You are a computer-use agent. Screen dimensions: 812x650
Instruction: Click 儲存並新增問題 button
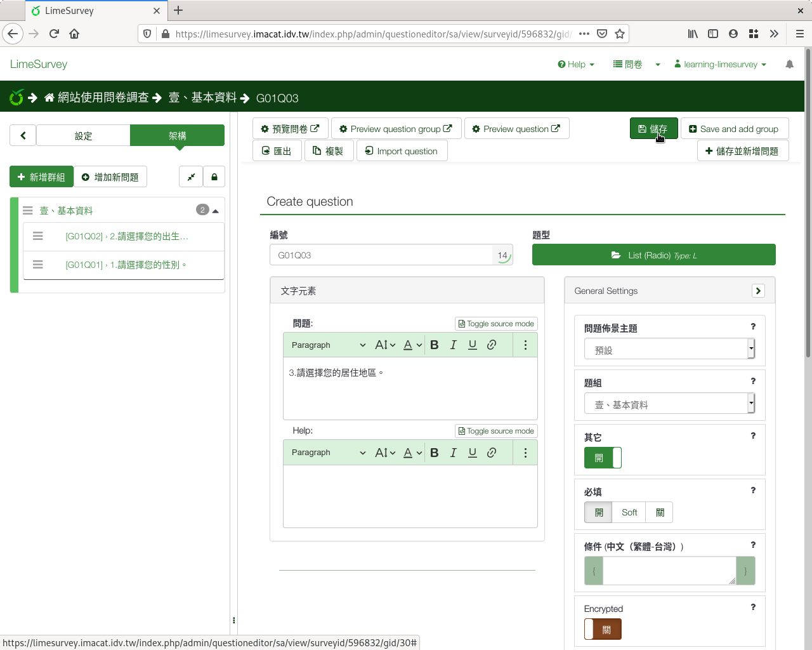coord(743,151)
